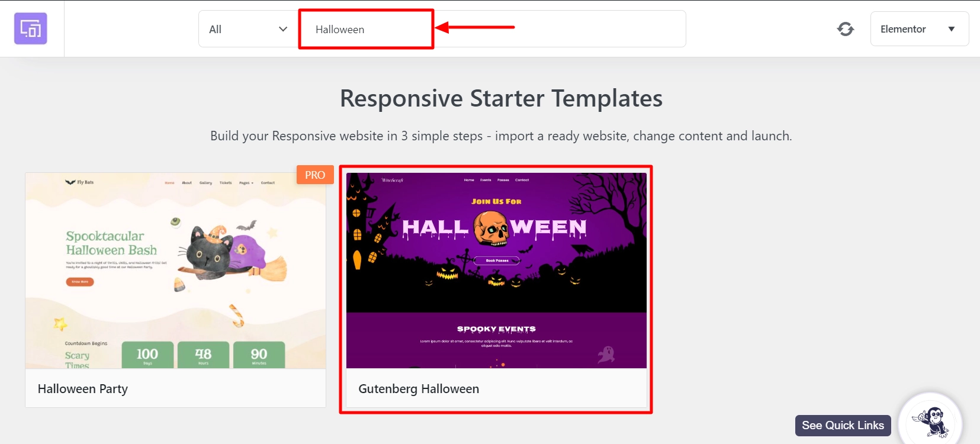
Task: Open the Halloween Party template thumbnail
Action: click(x=175, y=271)
